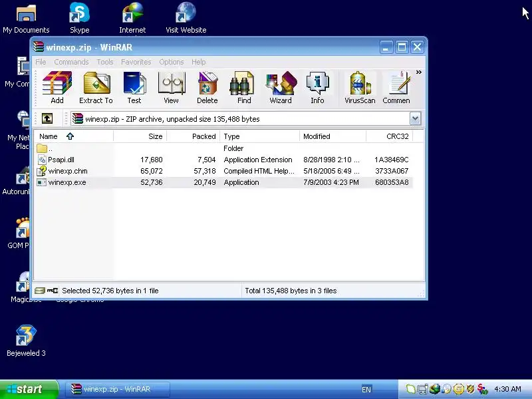
Task: Launch the Wizard tool
Action: [281, 88]
